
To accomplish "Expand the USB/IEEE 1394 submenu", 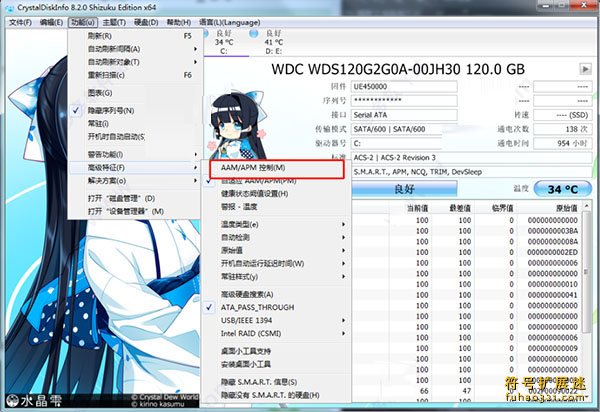I will click(276, 321).
